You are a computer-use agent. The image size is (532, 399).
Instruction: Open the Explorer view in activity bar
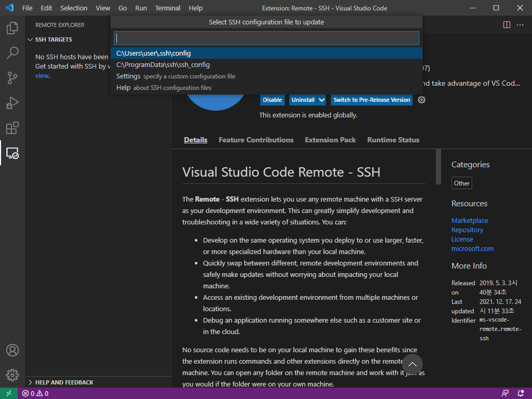click(12, 28)
